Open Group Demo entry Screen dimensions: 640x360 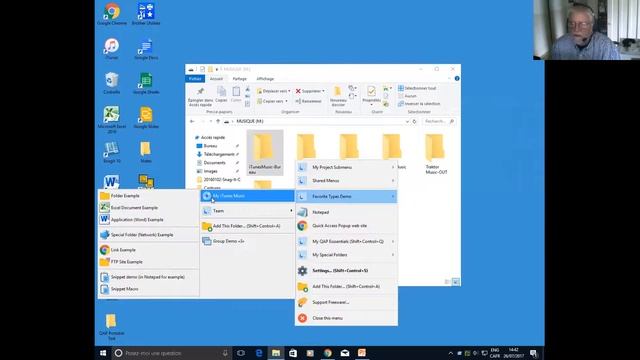pos(247,241)
